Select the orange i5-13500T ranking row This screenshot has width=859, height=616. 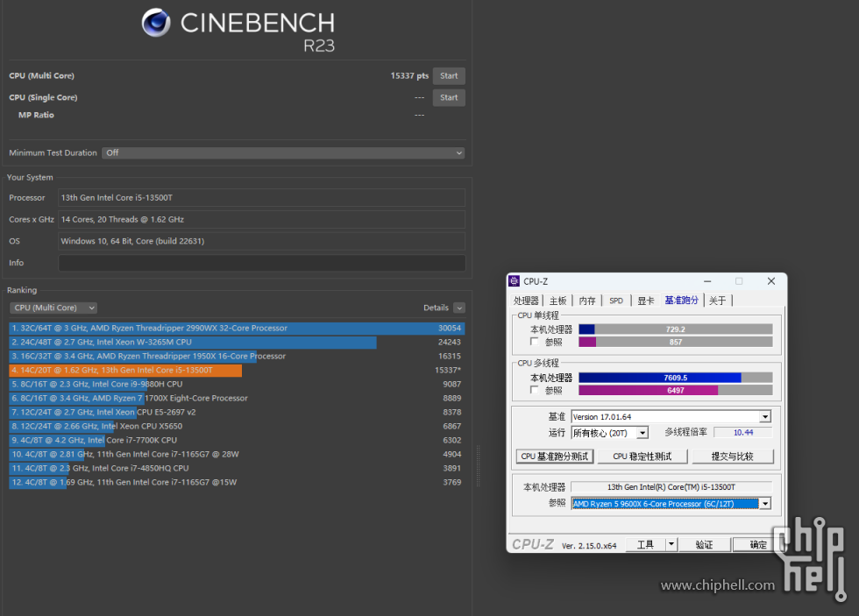[237, 370]
